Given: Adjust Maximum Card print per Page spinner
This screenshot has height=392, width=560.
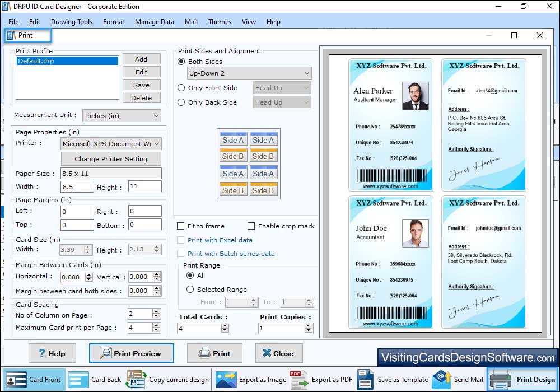Looking at the screenshot, I should (x=156, y=328).
